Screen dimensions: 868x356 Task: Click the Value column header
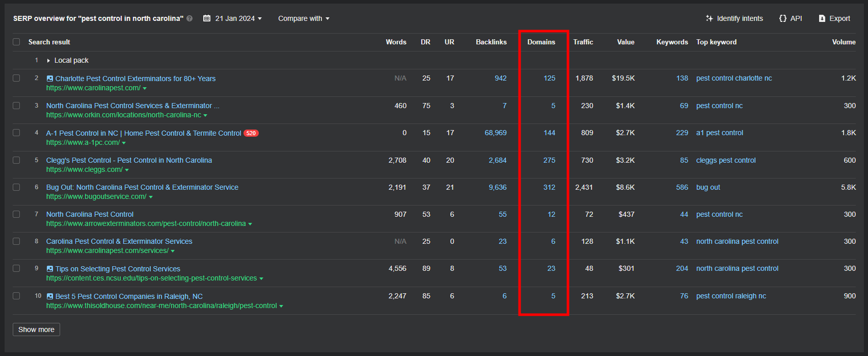(x=626, y=42)
